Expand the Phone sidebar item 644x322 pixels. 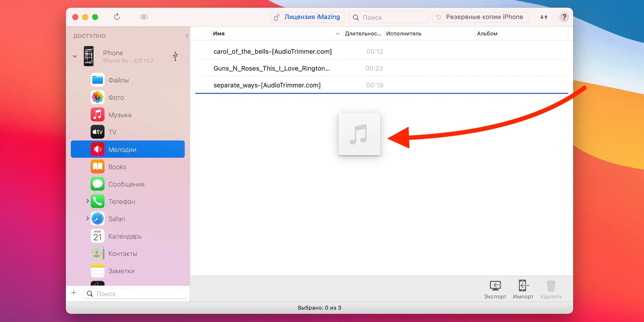click(x=87, y=201)
